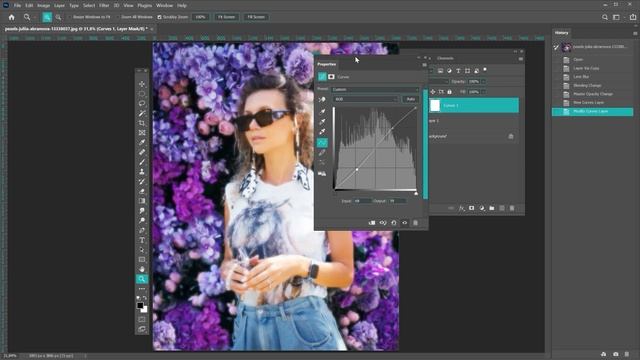Image resolution: width=640 pixels, height=360 pixels.
Task: Click the Fit Screen button
Action: click(227, 17)
